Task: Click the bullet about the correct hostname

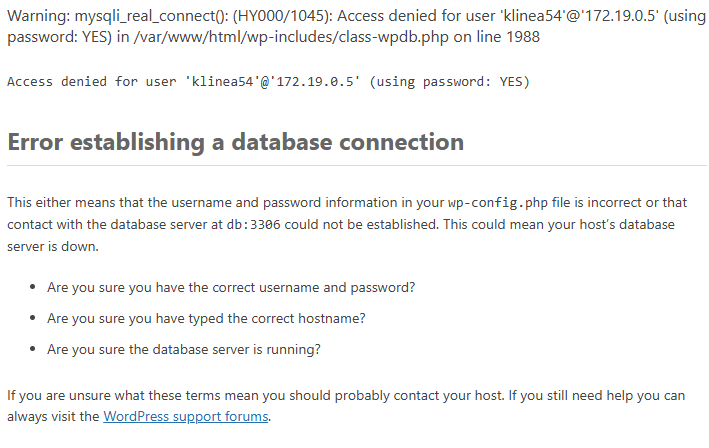Action: pos(206,319)
